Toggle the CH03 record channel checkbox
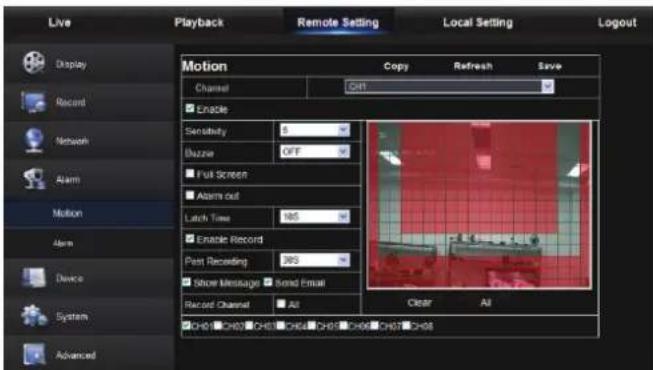Image resolution: width=653 pixels, height=370 pixels. tap(249, 325)
